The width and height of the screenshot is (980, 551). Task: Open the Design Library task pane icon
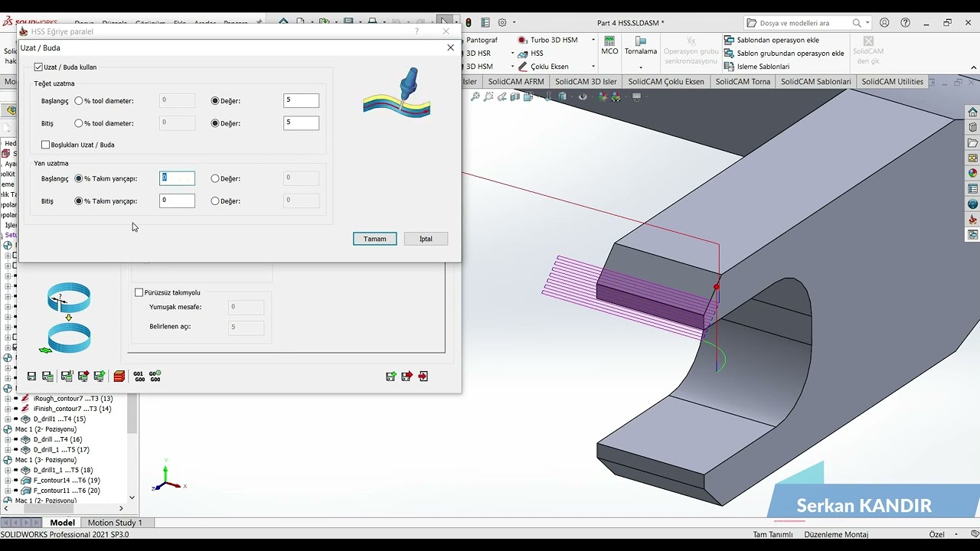[972, 128]
